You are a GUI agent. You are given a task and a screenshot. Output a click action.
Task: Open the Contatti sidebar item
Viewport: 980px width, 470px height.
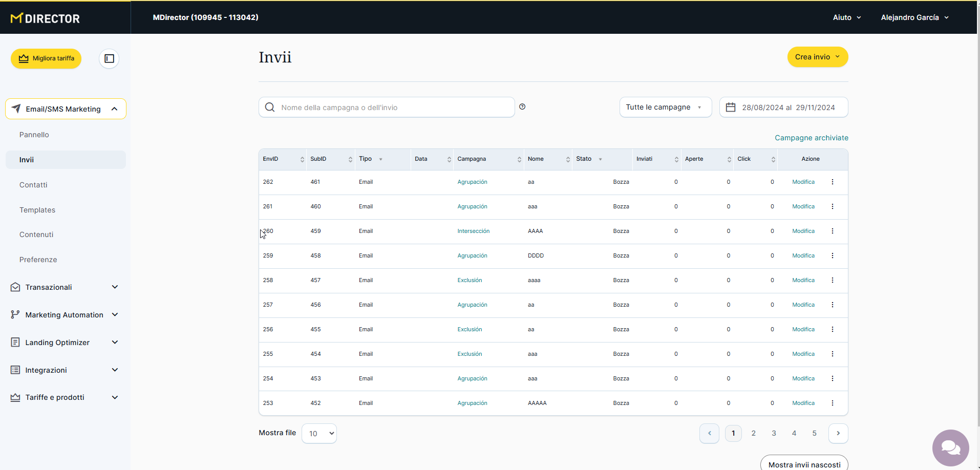pos(33,185)
